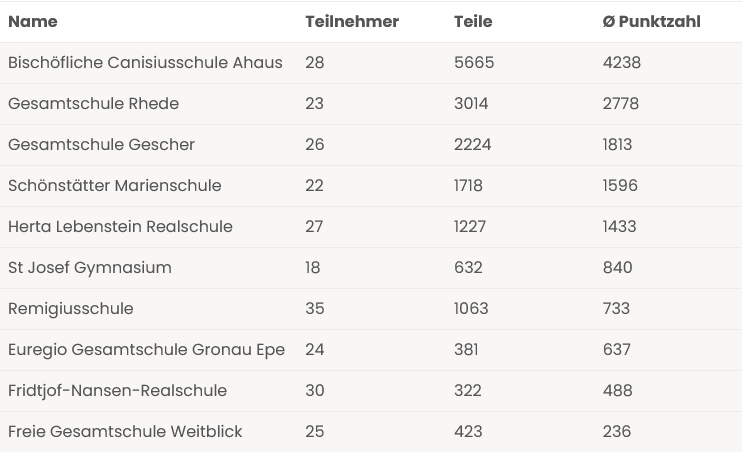
Task: Click the Schönstätter Marienschule name
Action: (115, 186)
